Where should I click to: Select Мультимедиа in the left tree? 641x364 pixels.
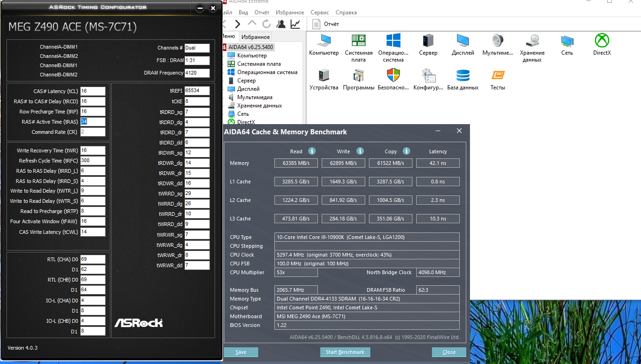(254, 97)
